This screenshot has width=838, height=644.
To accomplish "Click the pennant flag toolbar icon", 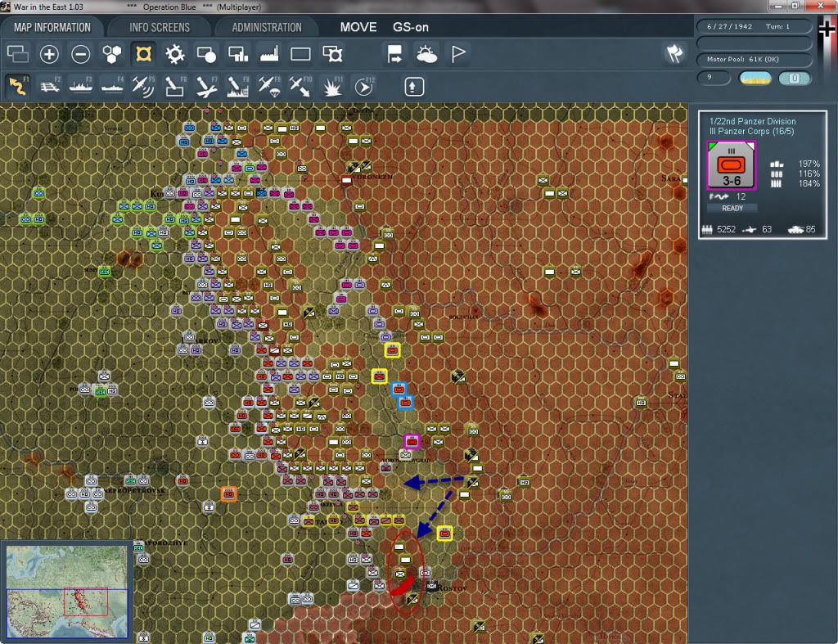I will point(458,54).
